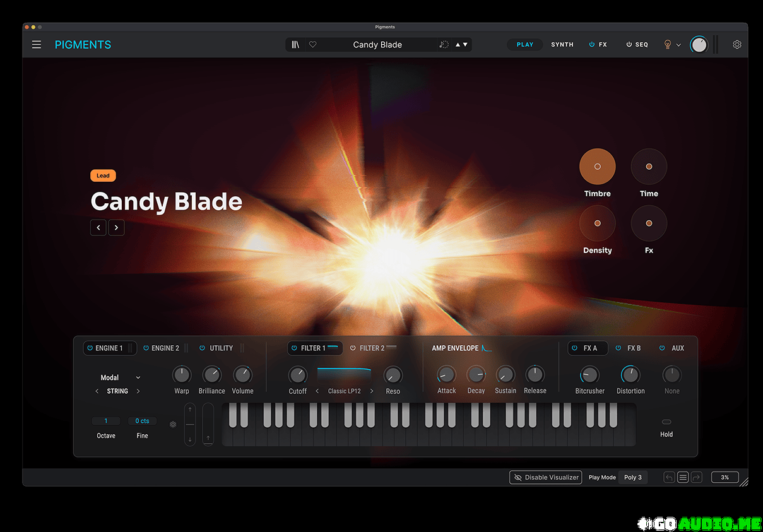Viewport: 763px width, 532px height.
Task: Open the Poly 3 play mode dropdown
Action: (632, 478)
